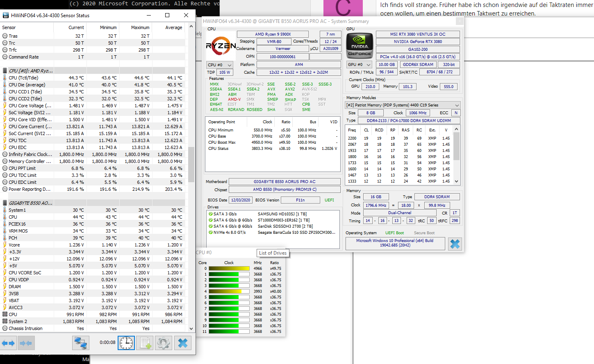
Task: Click the shrink columns inward-arrows icon
Action: click(x=26, y=343)
